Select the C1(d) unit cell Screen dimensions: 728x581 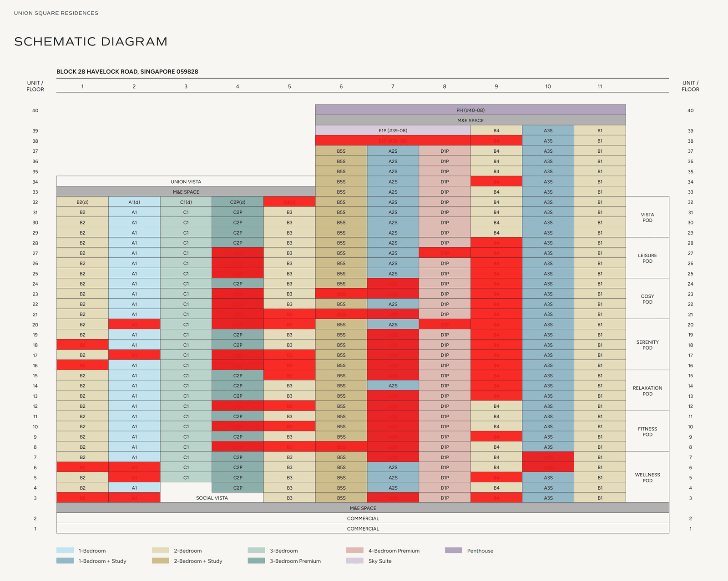pyautogui.click(x=186, y=202)
